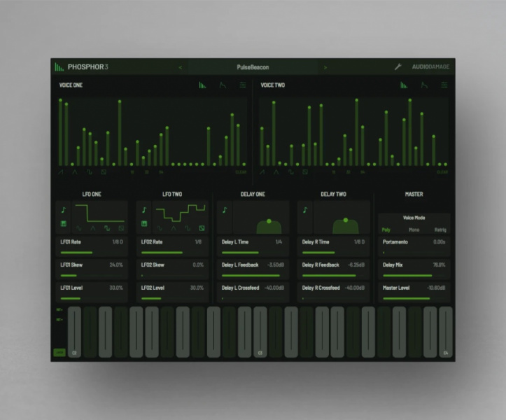Adjust the Delay Mix slider
The height and width of the screenshot is (420, 506).
(x=414, y=275)
